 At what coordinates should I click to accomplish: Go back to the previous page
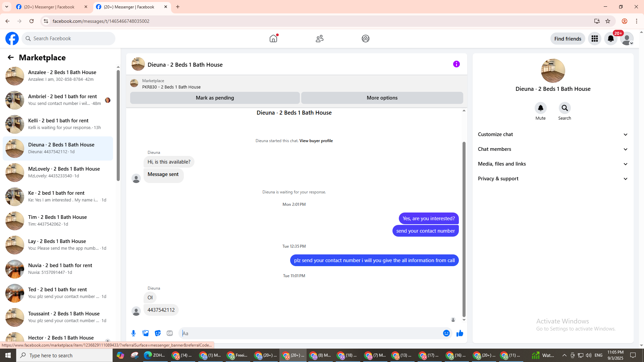[7, 21]
